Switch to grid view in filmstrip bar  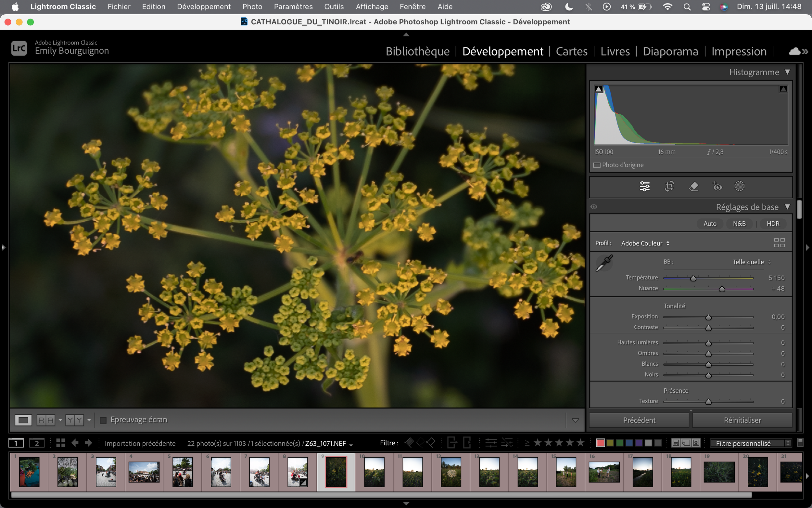pyautogui.click(x=60, y=443)
